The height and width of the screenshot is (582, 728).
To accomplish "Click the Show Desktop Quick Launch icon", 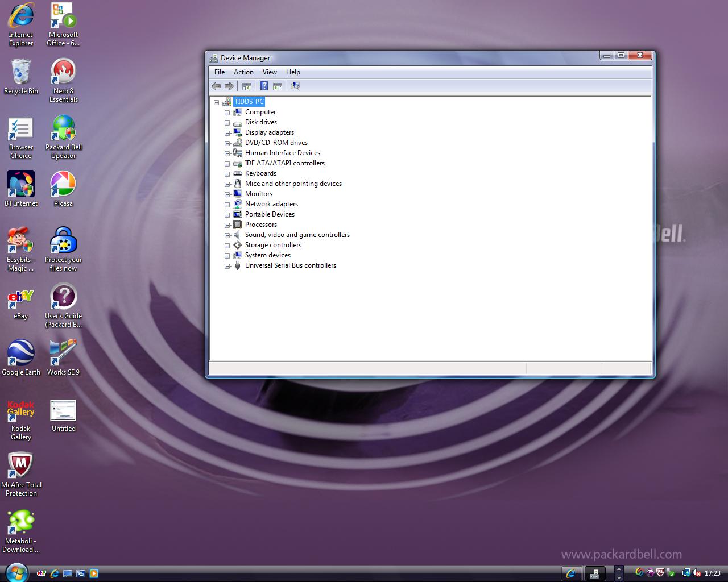I will [68, 573].
